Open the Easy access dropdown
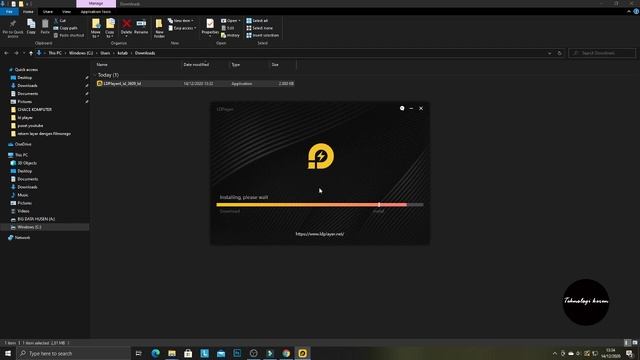This screenshot has height=360, width=640. click(182, 28)
